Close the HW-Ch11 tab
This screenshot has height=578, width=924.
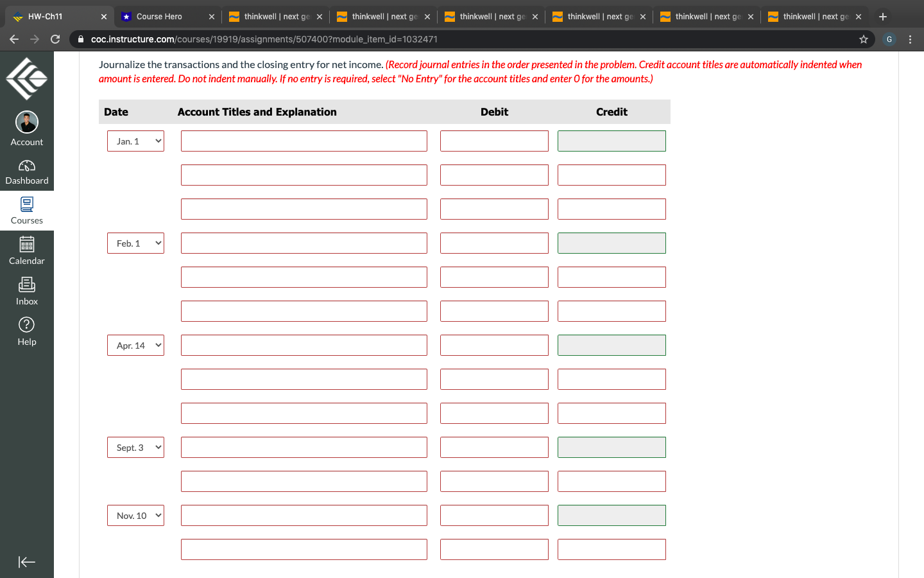click(104, 17)
